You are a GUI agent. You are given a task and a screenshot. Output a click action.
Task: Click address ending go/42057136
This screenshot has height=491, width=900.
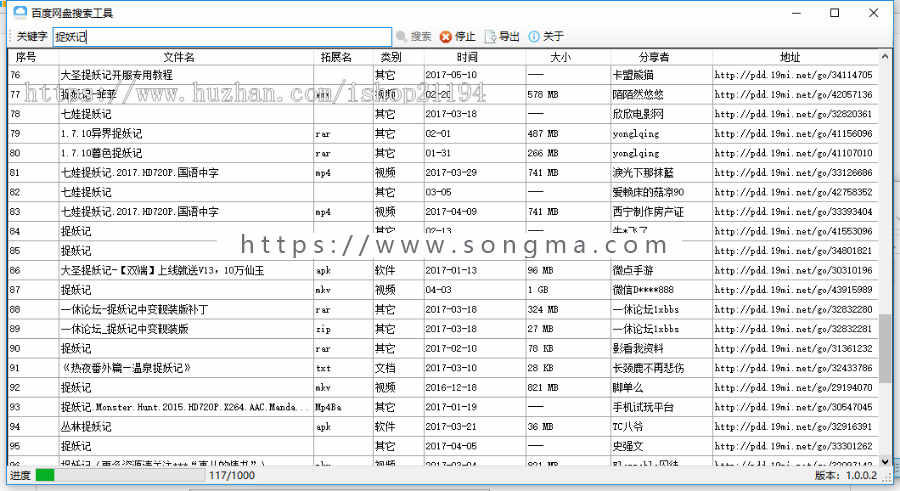point(793,94)
